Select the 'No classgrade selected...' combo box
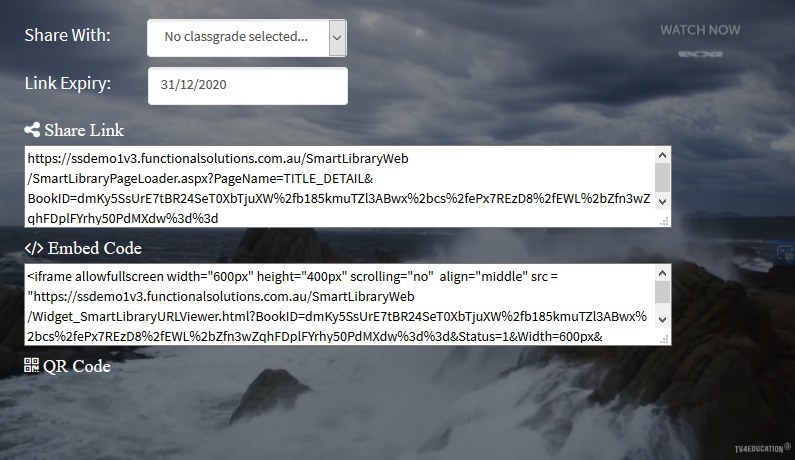 pyautogui.click(x=247, y=38)
